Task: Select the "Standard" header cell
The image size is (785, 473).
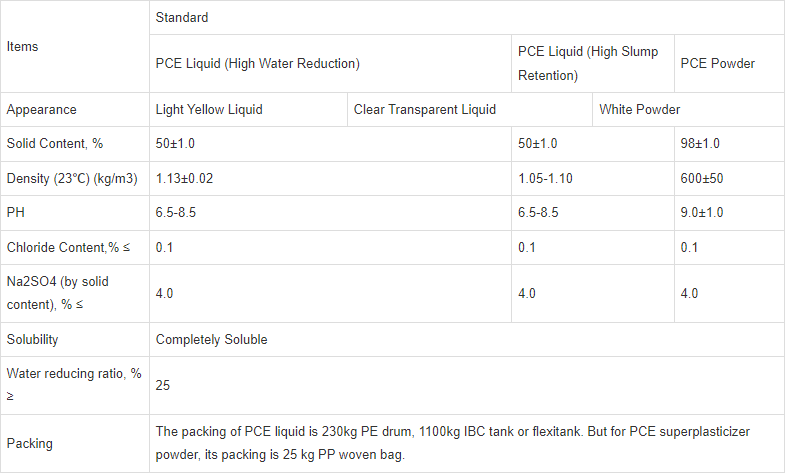Action: point(182,18)
